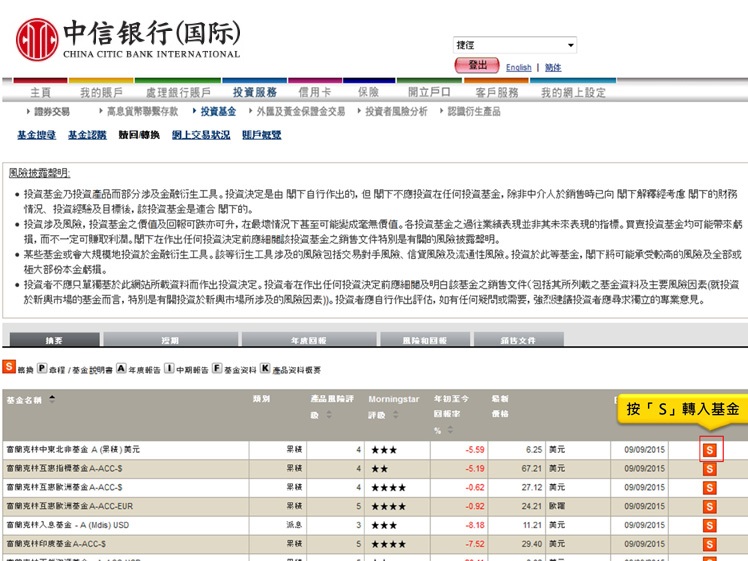The image size is (748, 561).
Task: Click the 簡体 language link
Action: pos(553,68)
